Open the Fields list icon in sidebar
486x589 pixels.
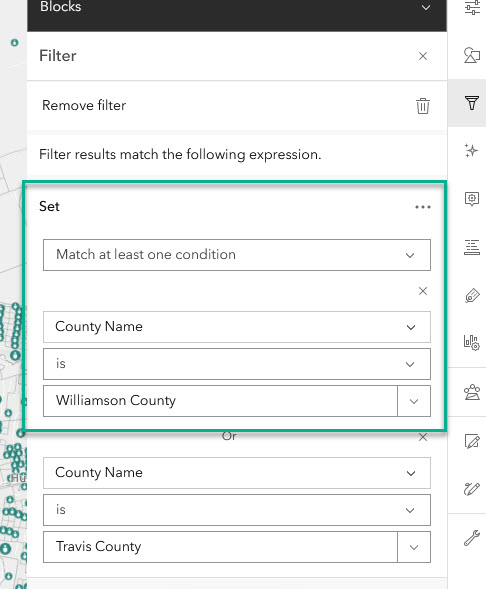click(x=472, y=247)
